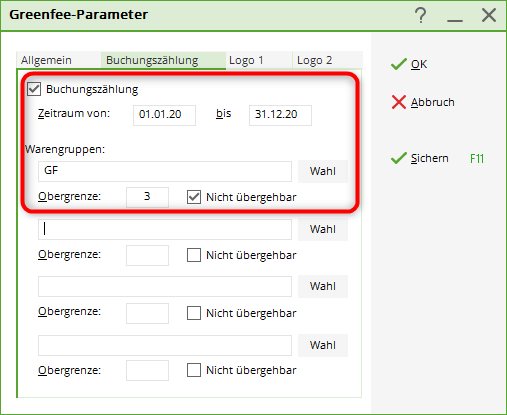Uncheck first Nicht übergehbar checkbox

pos(194,197)
